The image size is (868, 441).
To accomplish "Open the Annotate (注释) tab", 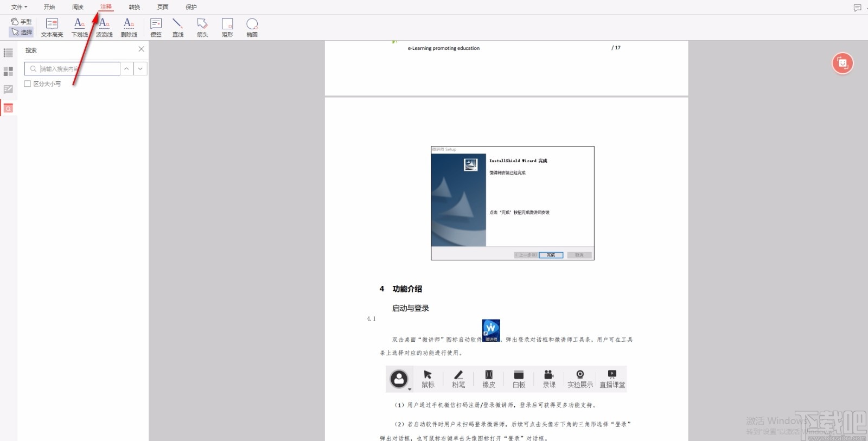I will coord(106,7).
